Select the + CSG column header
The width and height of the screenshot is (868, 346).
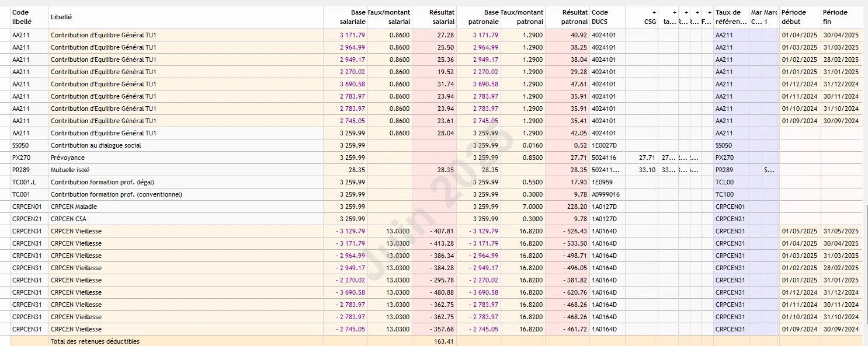pos(642,17)
